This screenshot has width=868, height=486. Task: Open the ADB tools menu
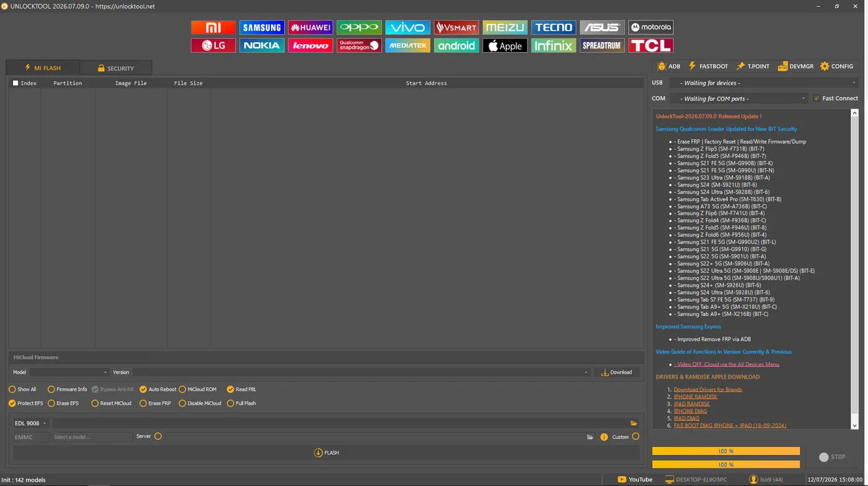point(669,66)
